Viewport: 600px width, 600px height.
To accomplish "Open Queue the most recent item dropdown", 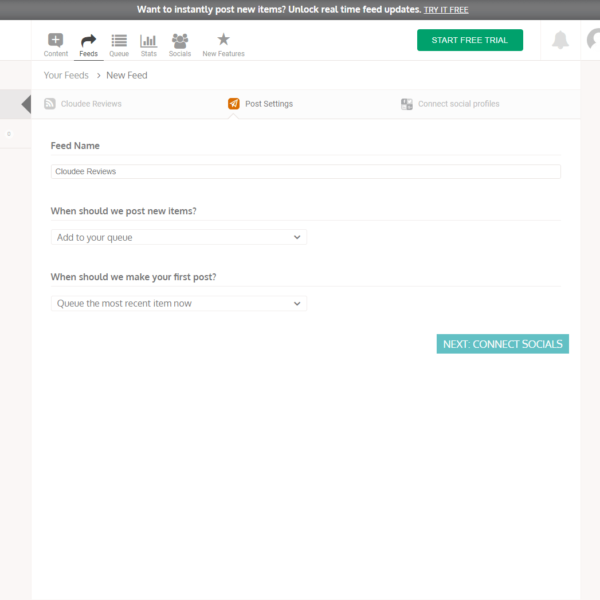I will tap(179, 303).
